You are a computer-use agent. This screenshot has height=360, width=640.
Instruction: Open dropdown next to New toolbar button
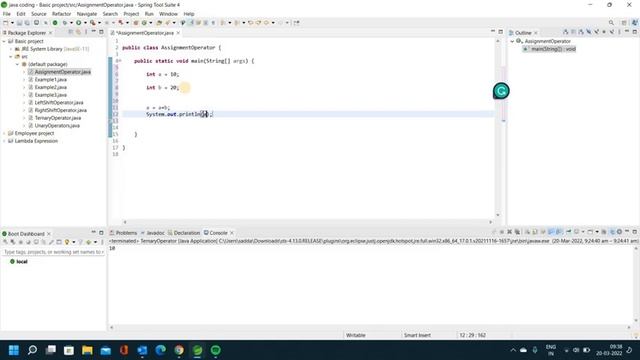[12, 23]
